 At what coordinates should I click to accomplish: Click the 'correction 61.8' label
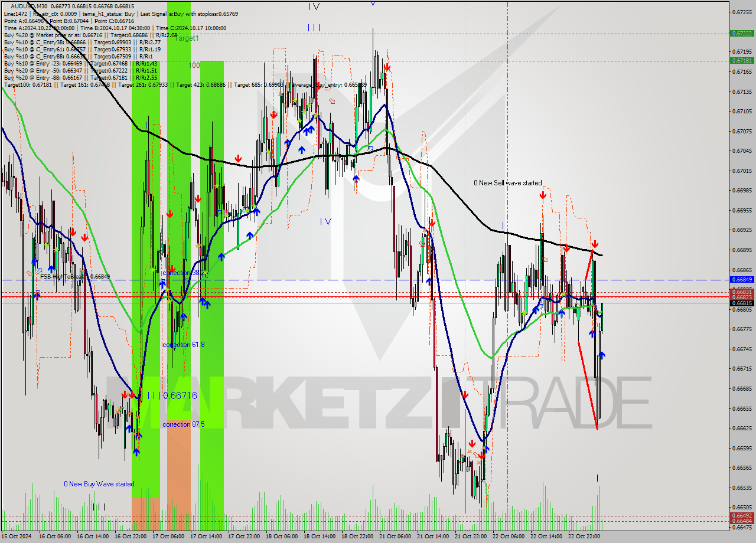click(x=184, y=345)
